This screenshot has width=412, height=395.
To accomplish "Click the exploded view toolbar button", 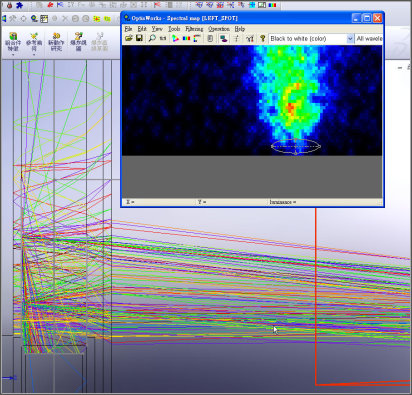I will (78, 42).
